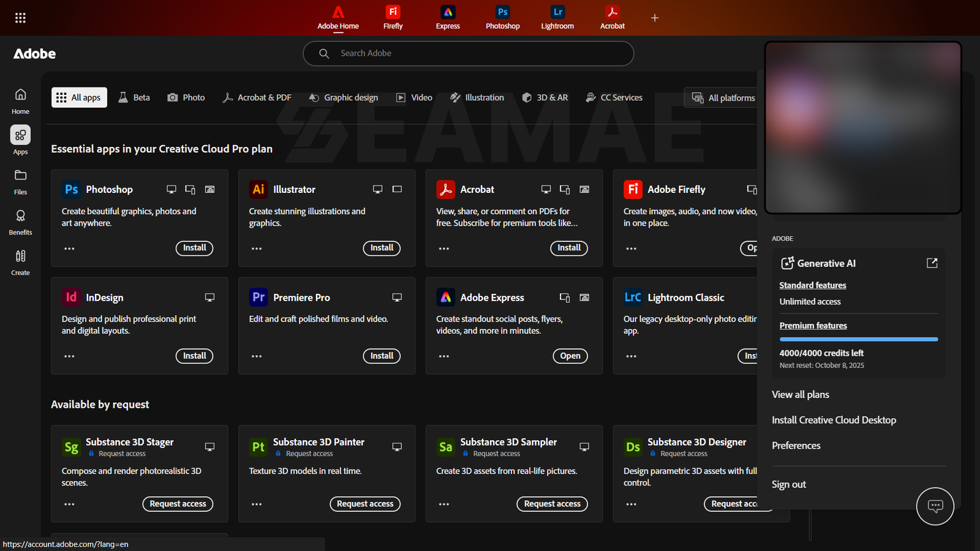
Task: Click the Adobe logo
Action: [x=35, y=54]
